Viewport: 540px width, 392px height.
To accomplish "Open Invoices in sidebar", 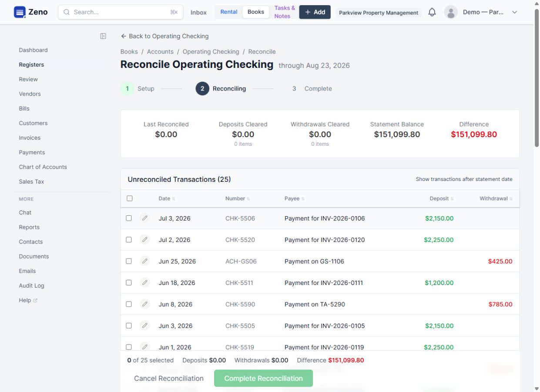I will click(30, 137).
